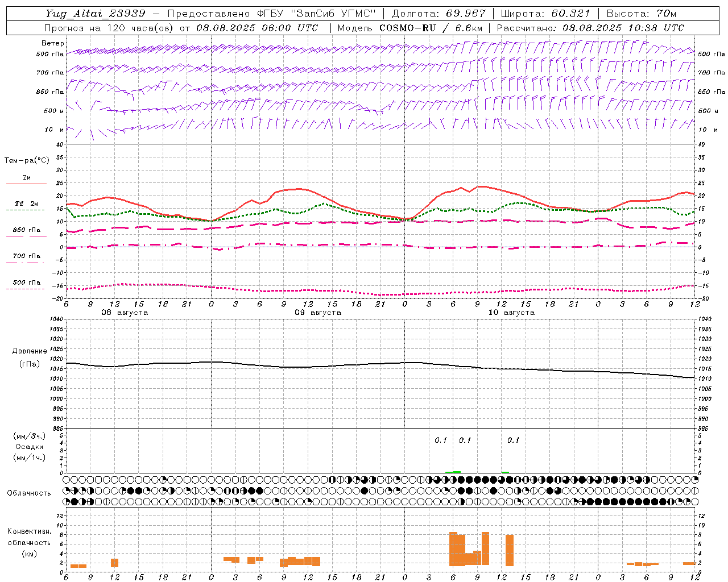Click forecast start time "08.08.2025 06:00 UTC"
Viewport: 728px width, 582px height.
pos(257,28)
